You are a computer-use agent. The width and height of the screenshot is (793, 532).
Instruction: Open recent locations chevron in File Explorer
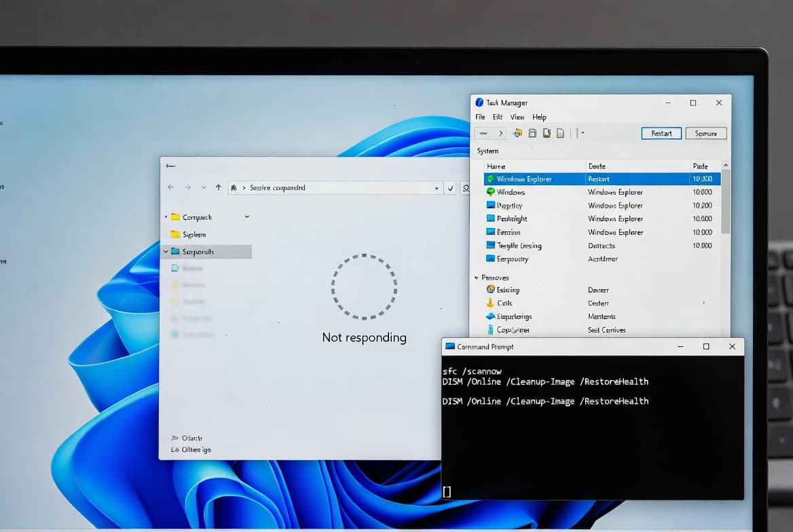pos(204,187)
